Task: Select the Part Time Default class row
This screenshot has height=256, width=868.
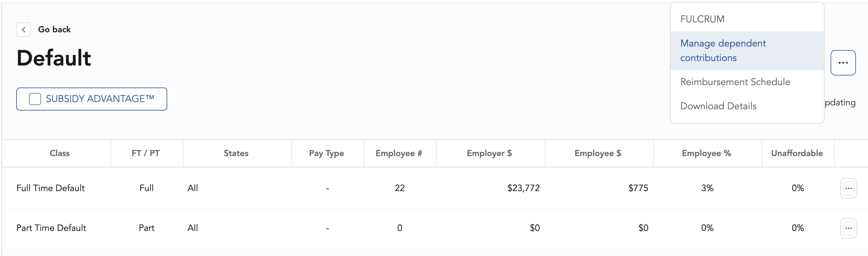Action: click(x=51, y=228)
